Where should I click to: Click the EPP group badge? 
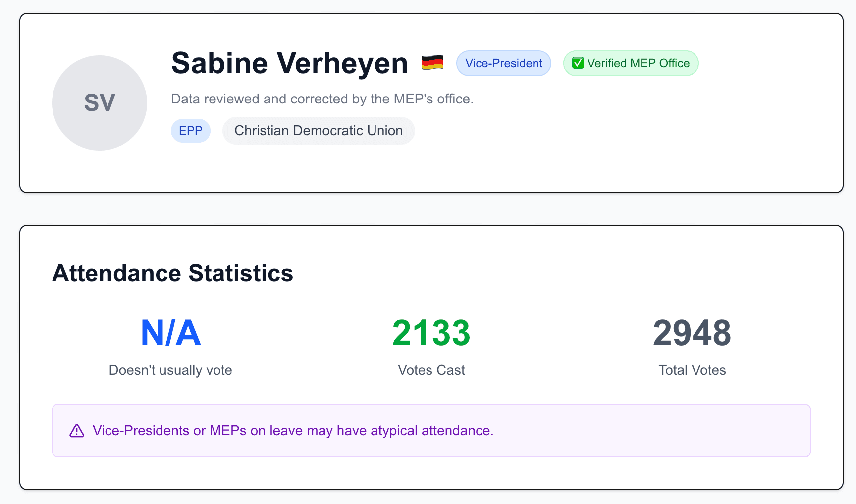click(191, 130)
